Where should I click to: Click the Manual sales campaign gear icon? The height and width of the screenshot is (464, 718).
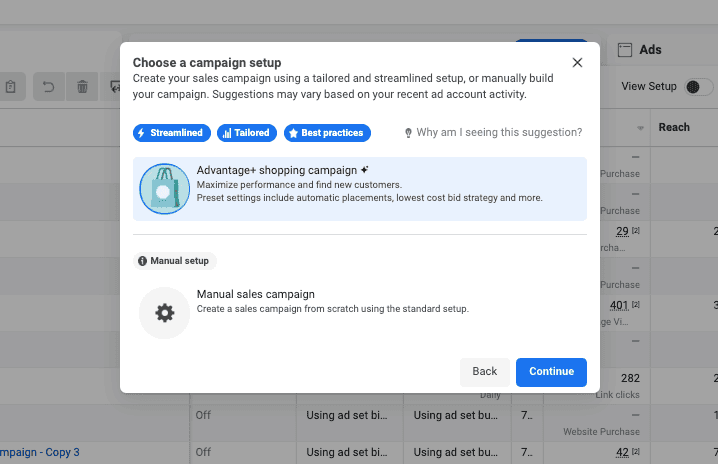(x=164, y=313)
